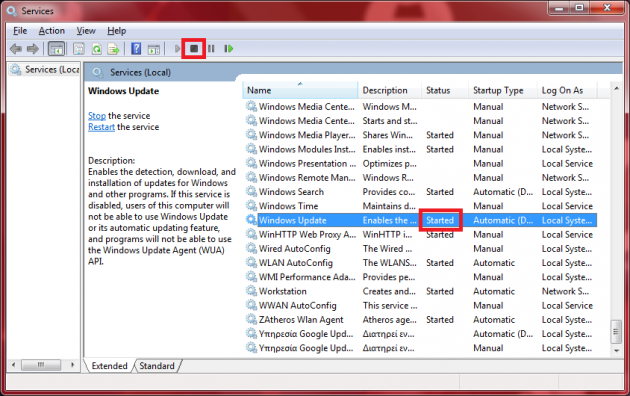Screen dimensions: 630x396
Task: Select the WLAN AutoConfig service name
Action: 296,263
